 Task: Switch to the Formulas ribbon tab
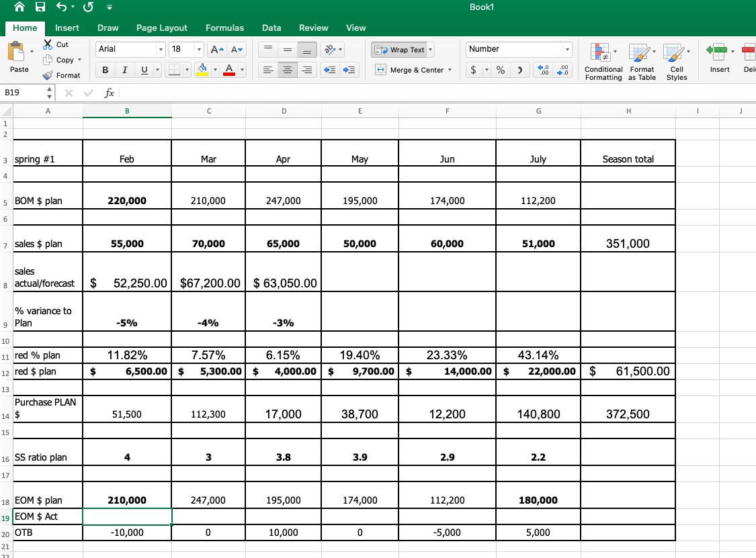coord(224,28)
